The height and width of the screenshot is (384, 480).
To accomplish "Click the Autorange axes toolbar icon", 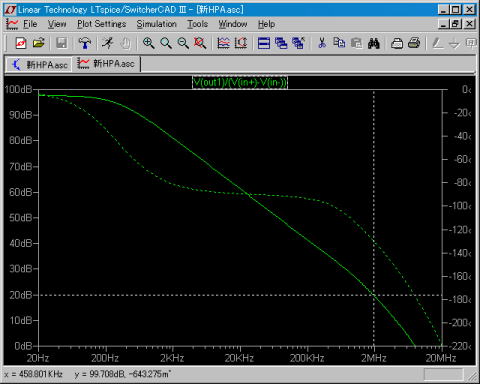I will [x=241, y=43].
